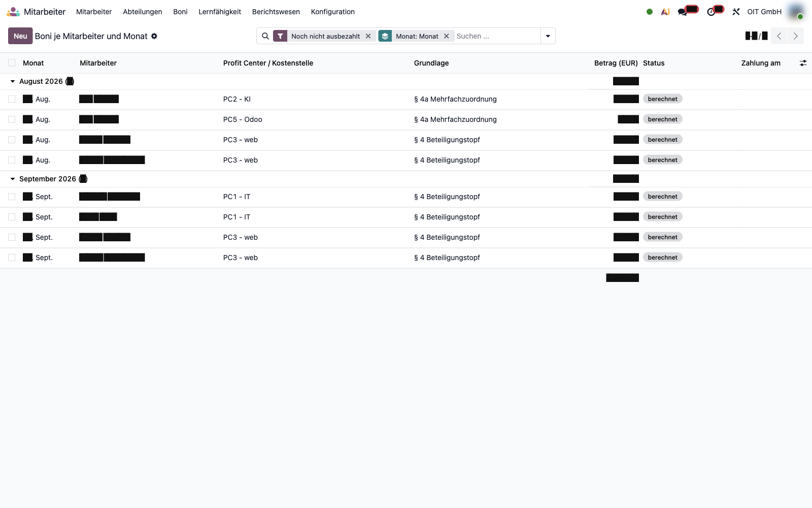The image size is (812, 508).
Task: Toggle the select-all header checkbox
Action: coord(12,63)
